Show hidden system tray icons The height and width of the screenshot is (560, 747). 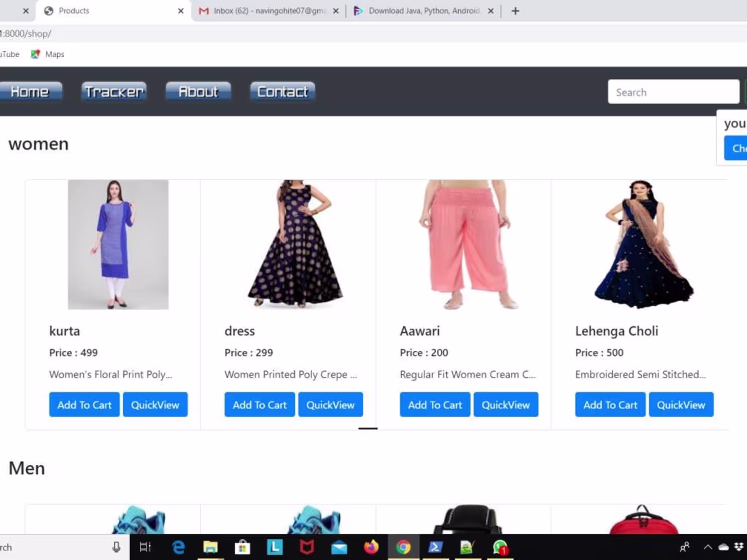[x=708, y=547]
